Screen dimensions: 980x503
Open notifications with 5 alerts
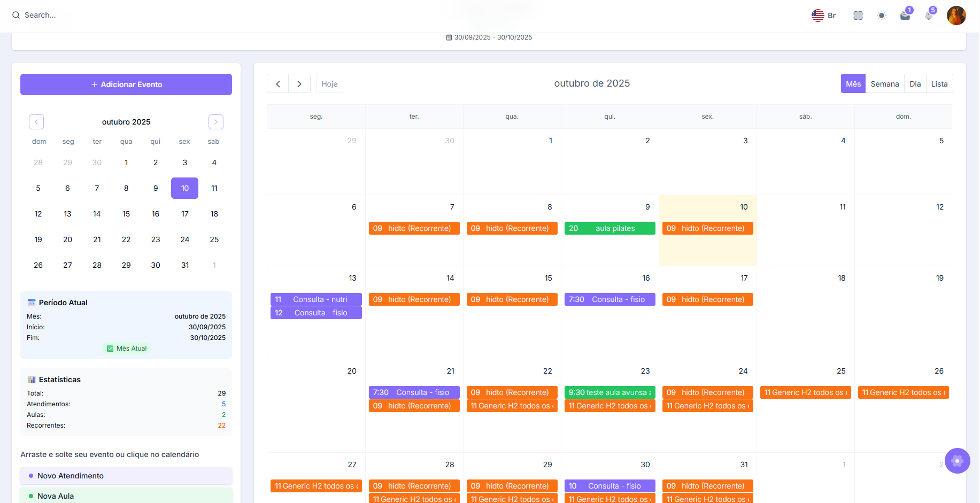coord(928,15)
